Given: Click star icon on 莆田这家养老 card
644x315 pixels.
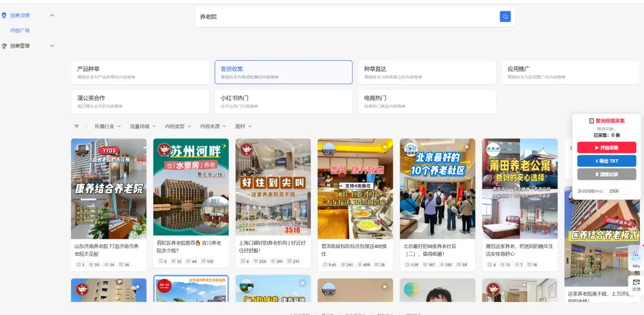Looking at the screenshot, I should [516, 264].
